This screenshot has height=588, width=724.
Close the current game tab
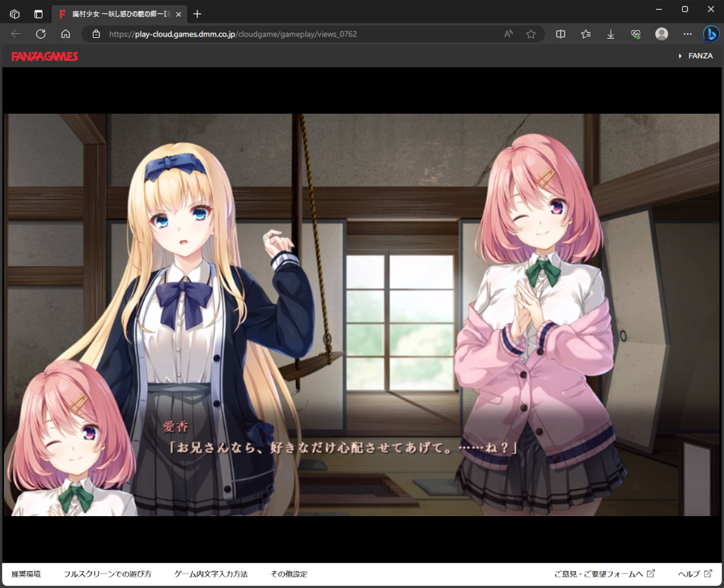(x=178, y=14)
